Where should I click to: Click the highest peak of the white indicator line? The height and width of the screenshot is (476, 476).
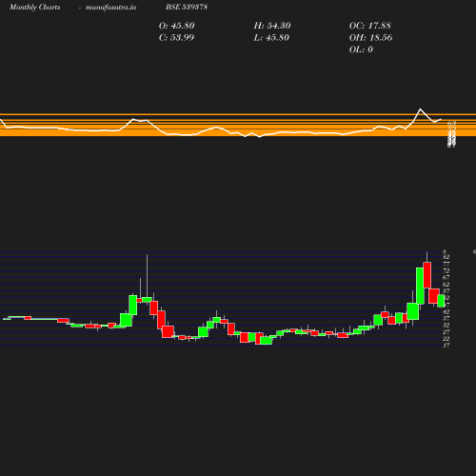point(421,109)
